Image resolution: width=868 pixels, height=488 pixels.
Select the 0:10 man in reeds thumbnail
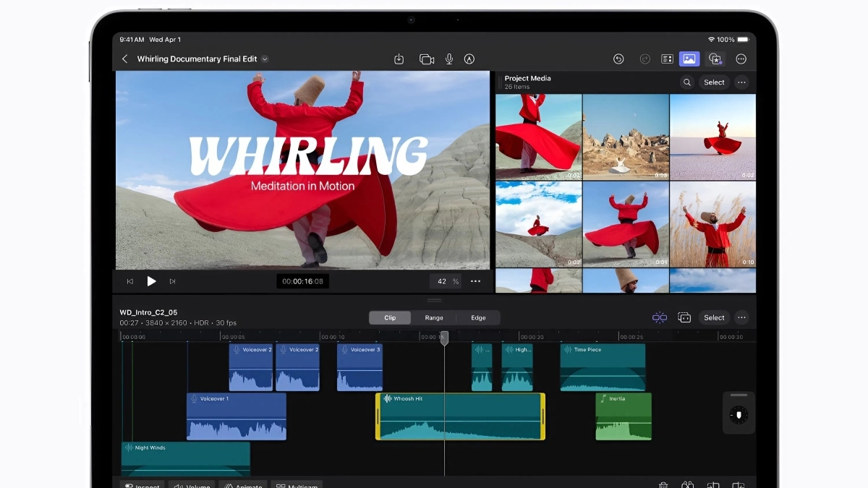point(713,224)
